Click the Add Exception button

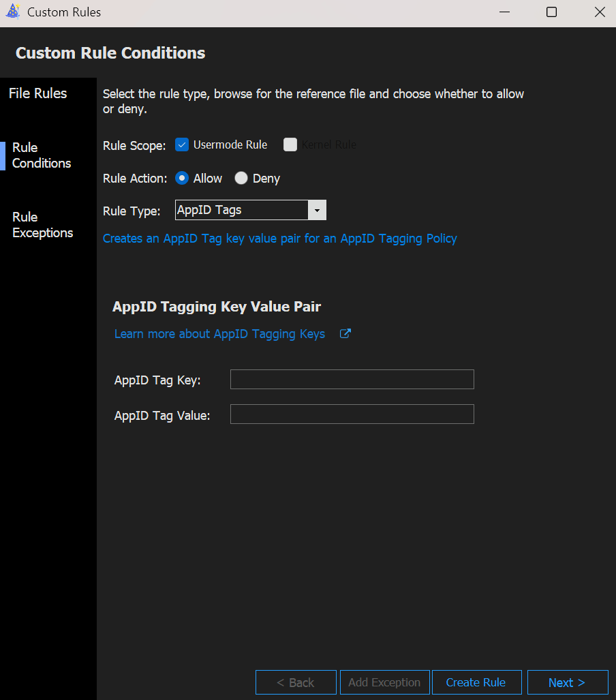pos(384,682)
